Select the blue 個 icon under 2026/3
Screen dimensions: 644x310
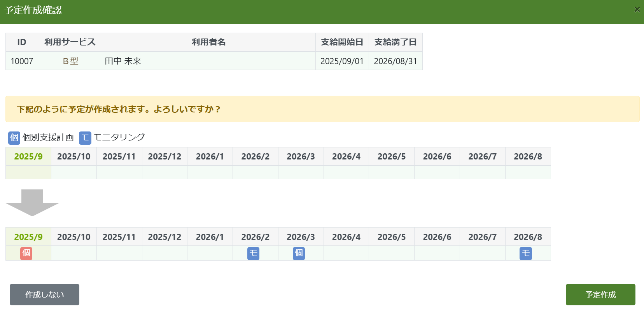pyautogui.click(x=299, y=253)
